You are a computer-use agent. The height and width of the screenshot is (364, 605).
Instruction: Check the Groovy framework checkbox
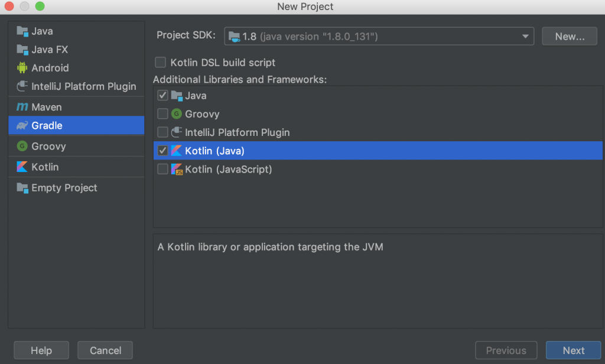163,114
